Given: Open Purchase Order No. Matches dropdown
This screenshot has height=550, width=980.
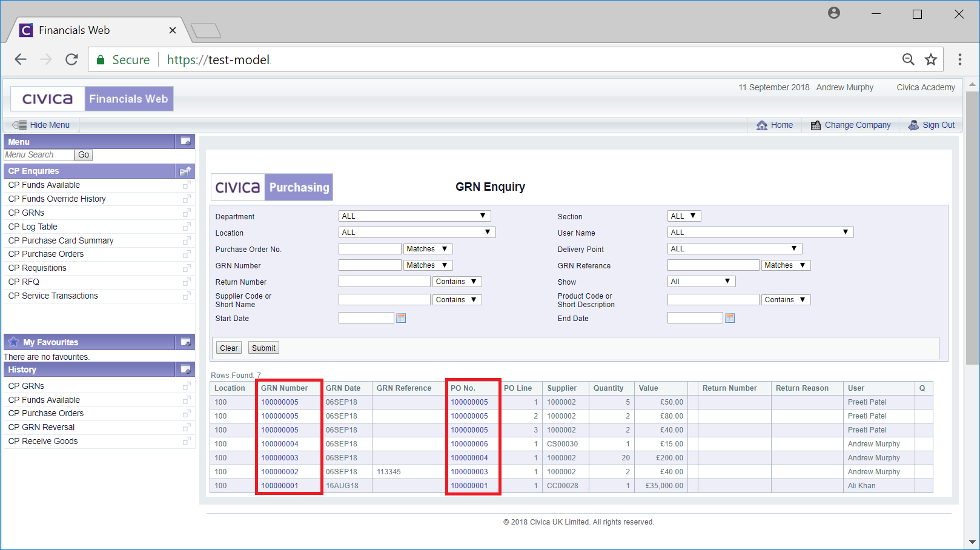Looking at the screenshot, I should pos(428,249).
